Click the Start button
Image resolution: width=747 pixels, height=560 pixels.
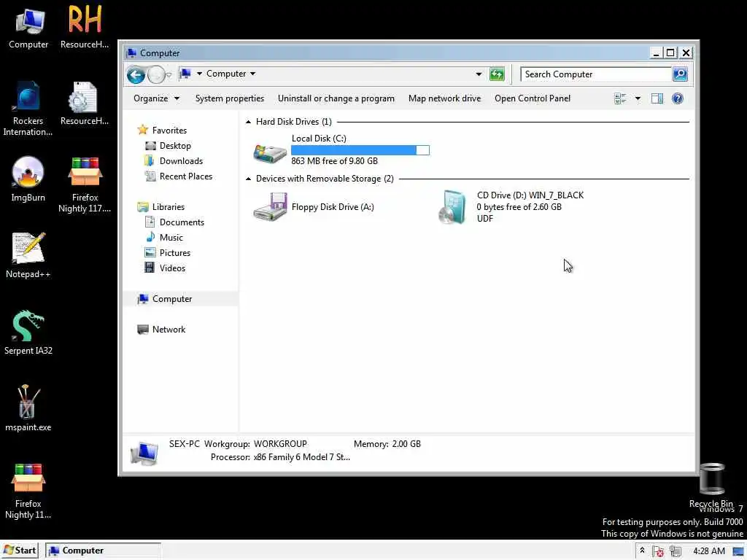(x=20, y=551)
